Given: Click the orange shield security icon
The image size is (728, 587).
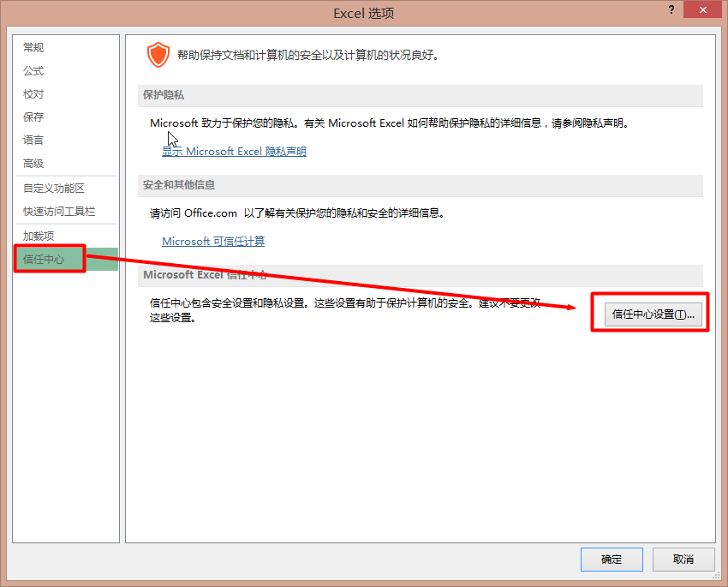Looking at the screenshot, I should coord(158,55).
